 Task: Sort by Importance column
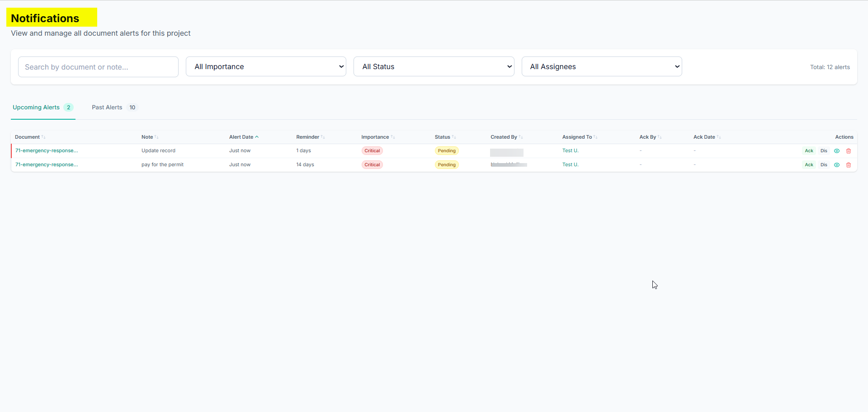click(378, 137)
